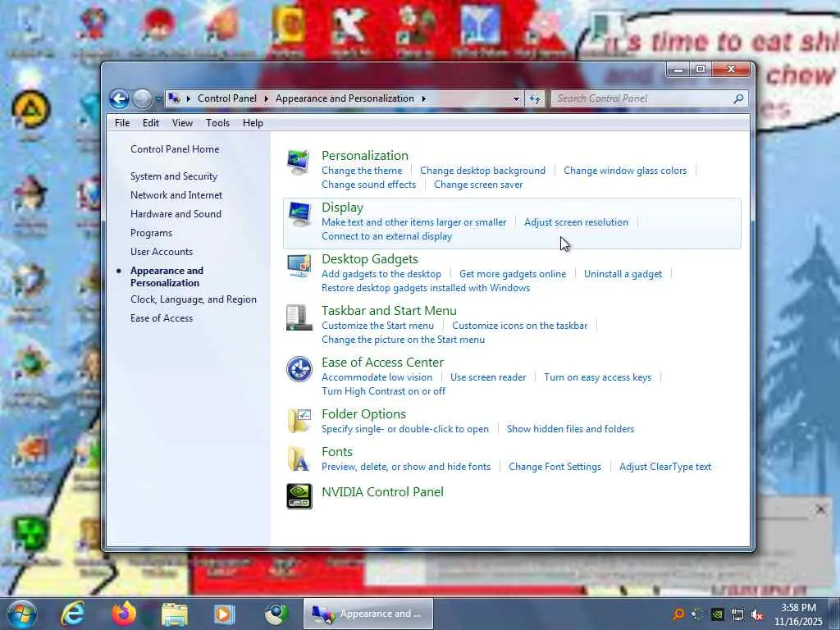
Task: Click the network tray icon
Action: coord(737,614)
